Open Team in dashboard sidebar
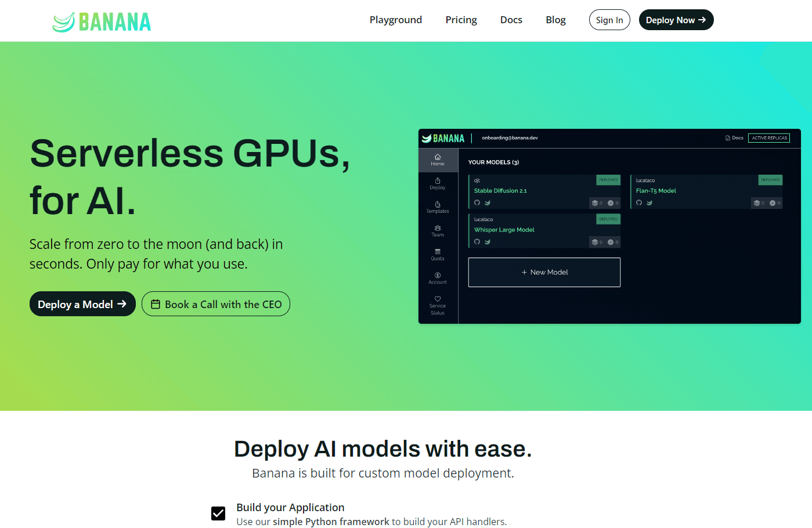Image resolution: width=812 pixels, height=528 pixels. point(438,232)
